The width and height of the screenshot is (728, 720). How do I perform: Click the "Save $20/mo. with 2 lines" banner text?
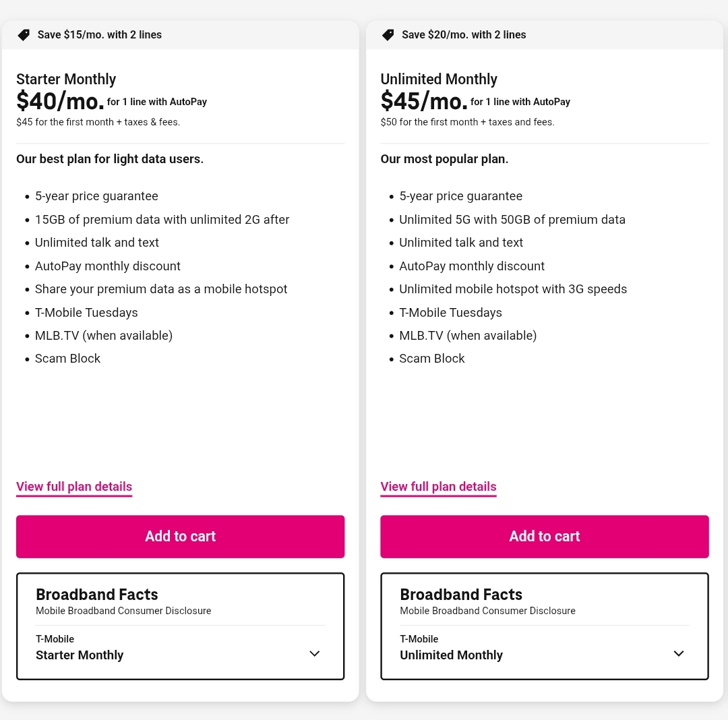coord(464,35)
